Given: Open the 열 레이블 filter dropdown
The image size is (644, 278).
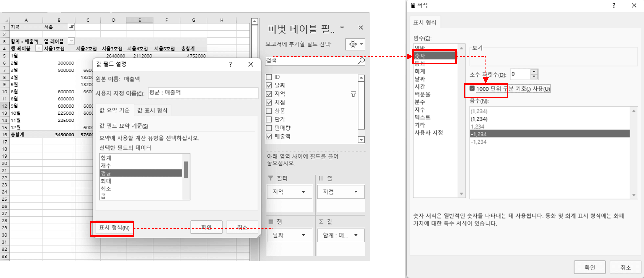Looking at the screenshot, I should click(71, 41).
